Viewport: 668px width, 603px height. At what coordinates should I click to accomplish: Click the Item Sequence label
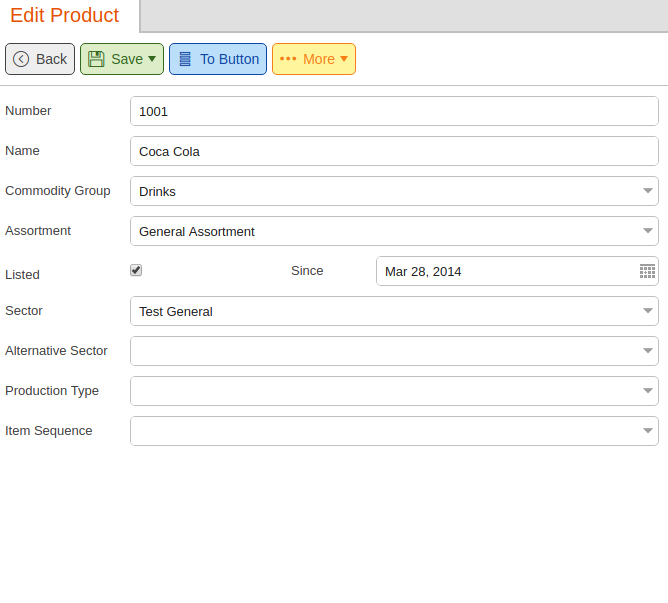click(x=49, y=431)
